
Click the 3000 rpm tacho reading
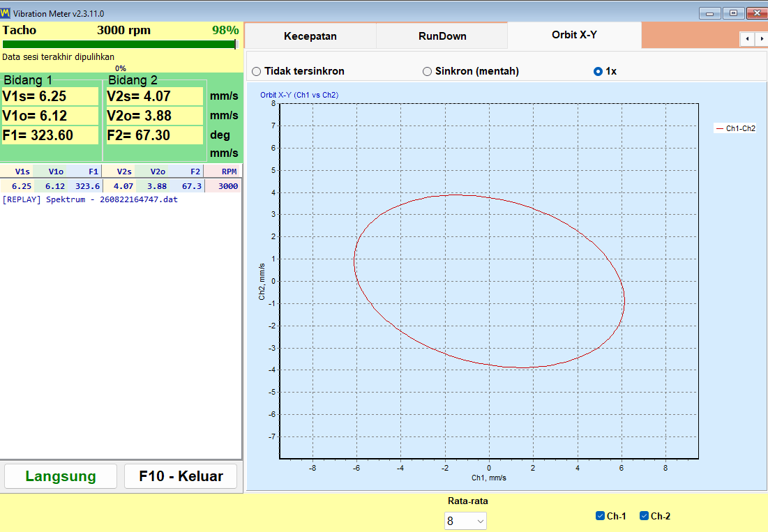click(124, 31)
